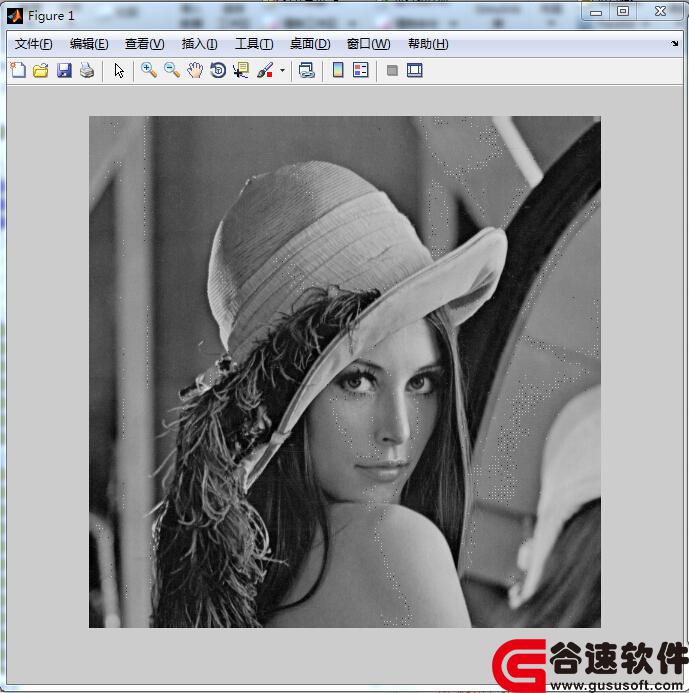
Task: Choose the Rotate 3D tool
Action: click(x=218, y=70)
